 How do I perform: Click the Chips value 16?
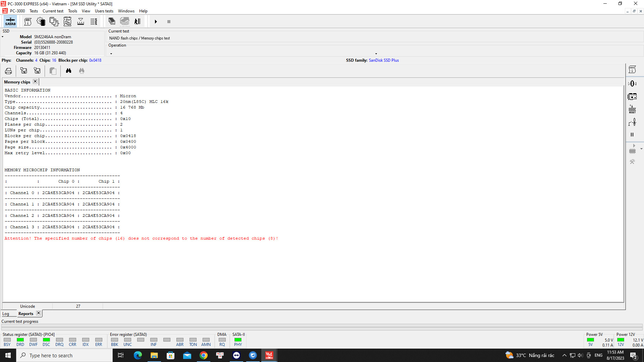tap(54, 60)
